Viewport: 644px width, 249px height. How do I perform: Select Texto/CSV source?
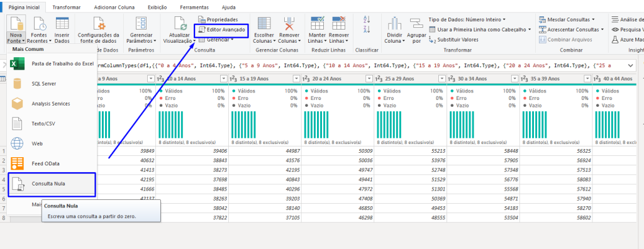point(52,124)
